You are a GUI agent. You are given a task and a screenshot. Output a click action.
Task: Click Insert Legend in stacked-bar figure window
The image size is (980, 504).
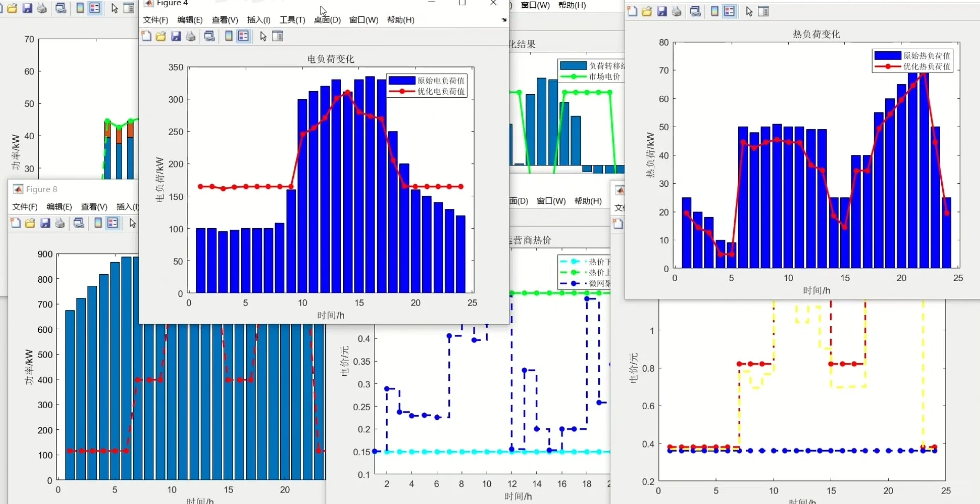click(95, 8)
